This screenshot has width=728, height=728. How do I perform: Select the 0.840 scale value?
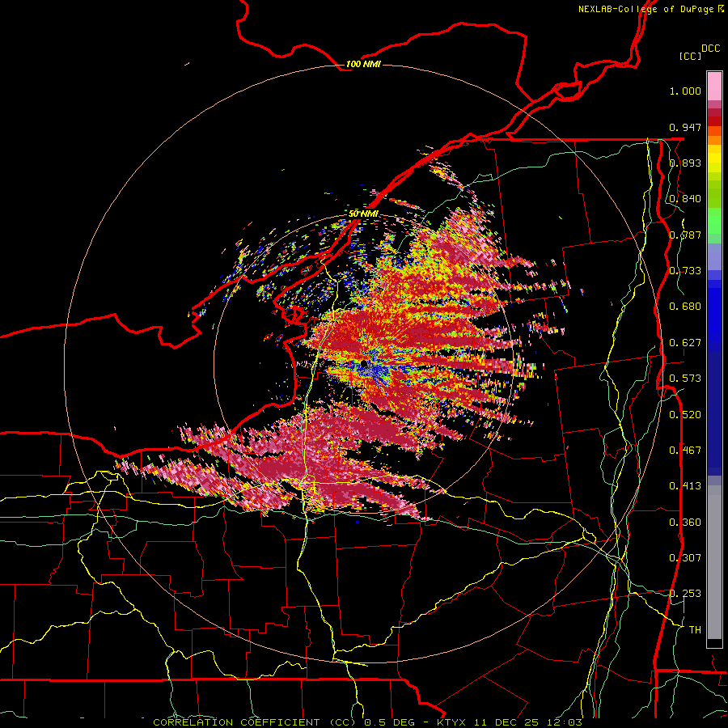click(685, 199)
